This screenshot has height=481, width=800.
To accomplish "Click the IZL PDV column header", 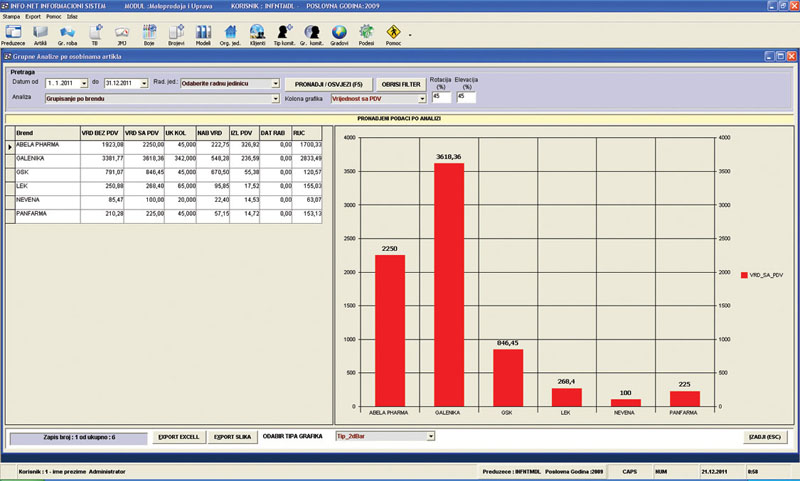I will pos(244,133).
